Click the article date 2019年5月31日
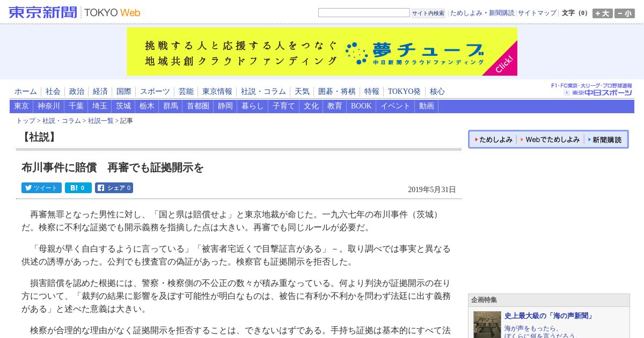644x338 pixels. 432,189
